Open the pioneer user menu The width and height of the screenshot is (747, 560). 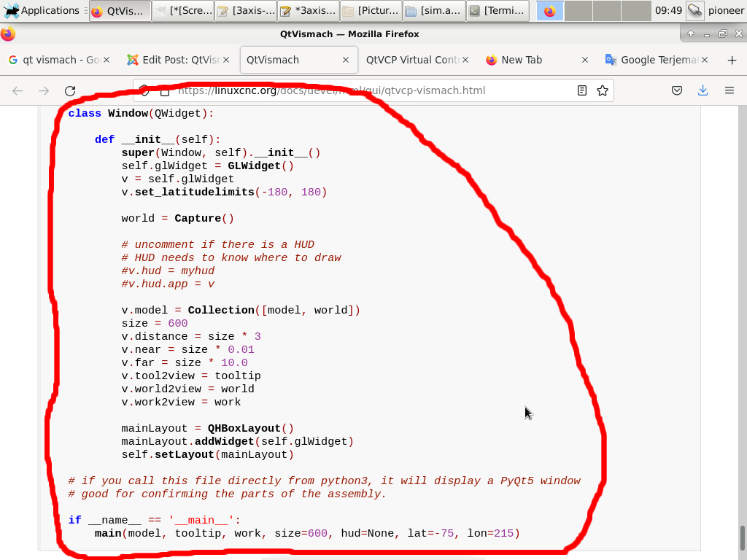[725, 10]
